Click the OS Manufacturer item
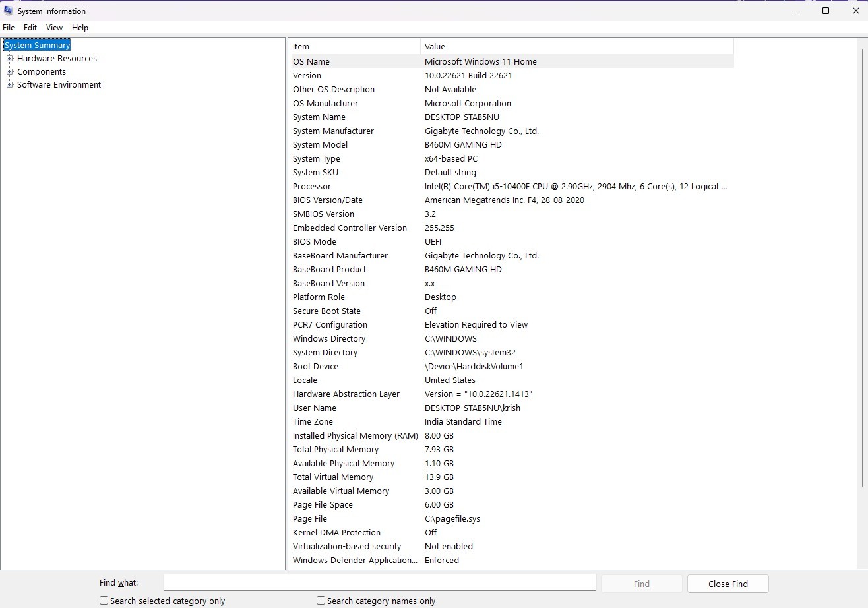 (x=325, y=104)
